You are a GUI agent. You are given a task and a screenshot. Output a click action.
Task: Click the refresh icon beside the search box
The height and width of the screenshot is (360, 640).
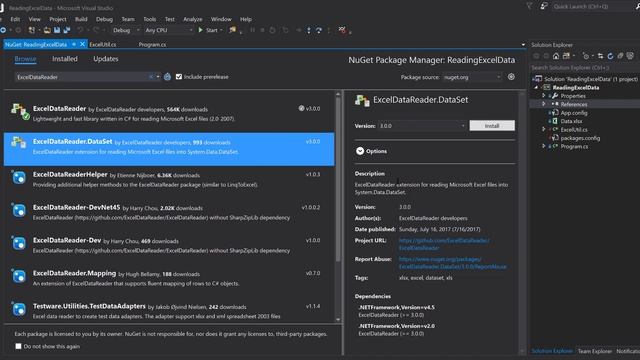tap(167, 77)
